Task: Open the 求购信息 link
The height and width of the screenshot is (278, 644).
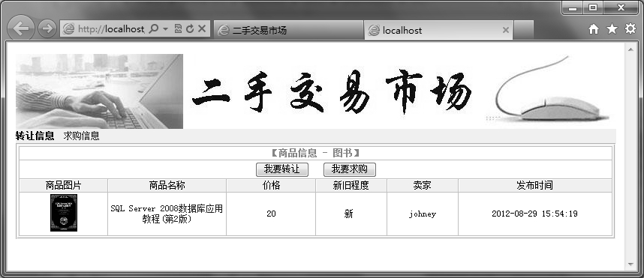Action: click(x=81, y=136)
